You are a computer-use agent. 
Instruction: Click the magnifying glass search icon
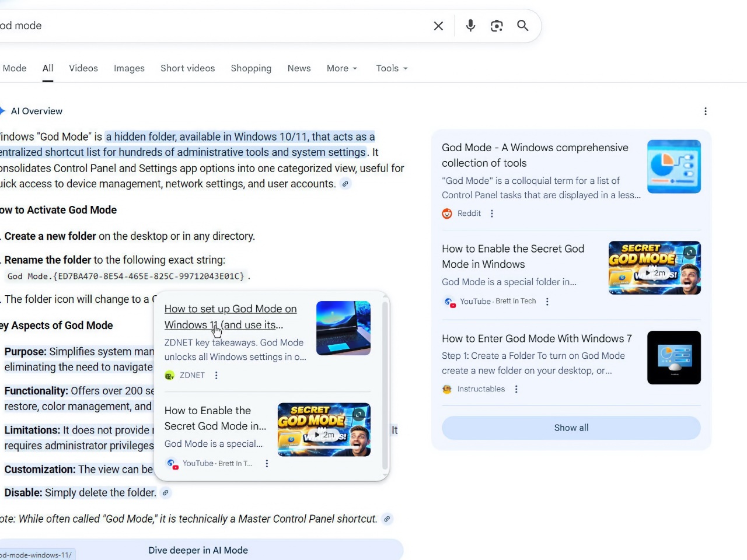pyautogui.click(x=523, y=26)
